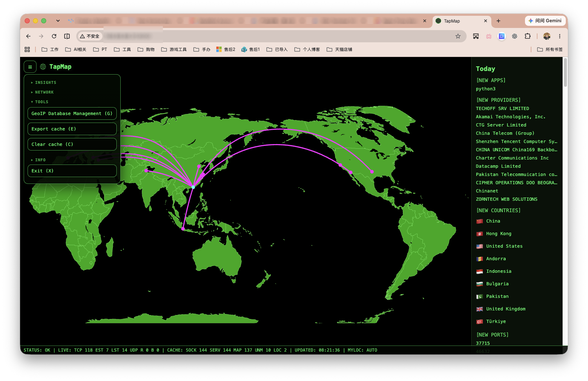Open the PT bookmark folder
588x381 pixels.
coord(100,49)
